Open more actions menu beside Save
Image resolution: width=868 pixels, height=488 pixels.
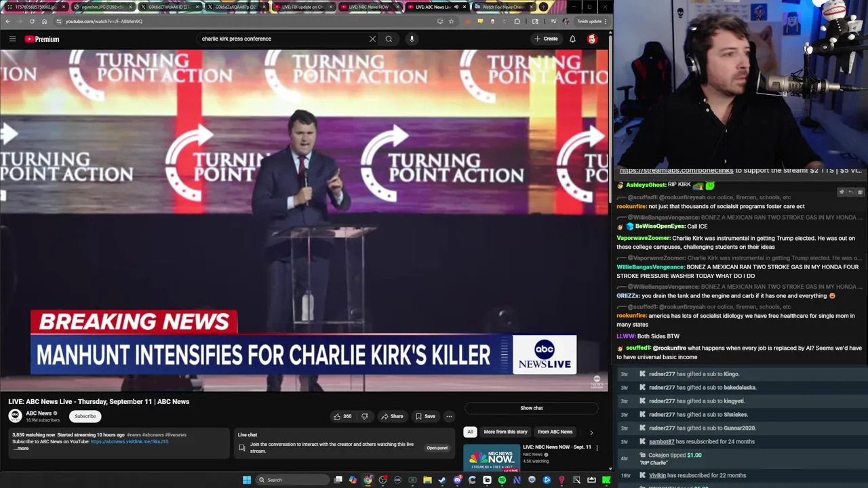tap(449, 416)
